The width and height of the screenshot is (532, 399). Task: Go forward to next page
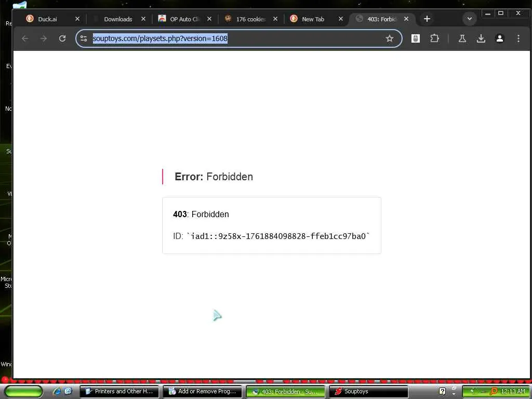point(44,38)
